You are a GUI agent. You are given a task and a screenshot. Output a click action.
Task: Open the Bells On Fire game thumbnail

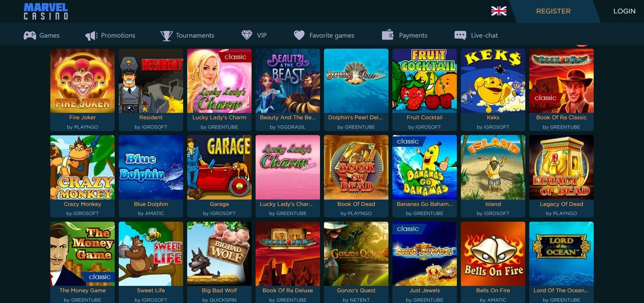493,254
